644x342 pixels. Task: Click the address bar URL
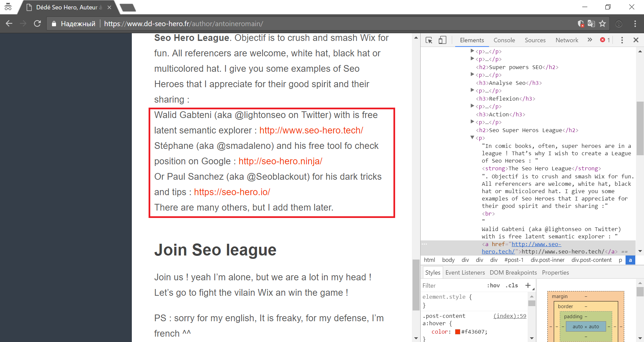183,23
